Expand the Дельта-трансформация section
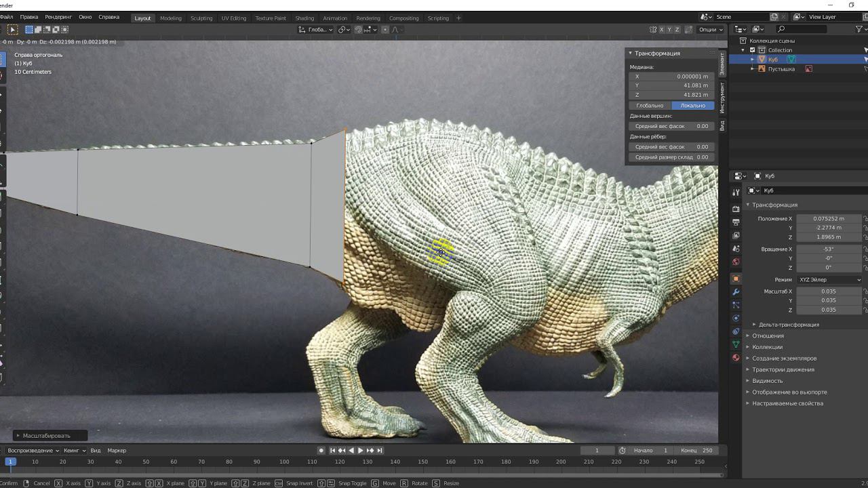868x488 pixels. pyautogui.click(x=788, y=325)
